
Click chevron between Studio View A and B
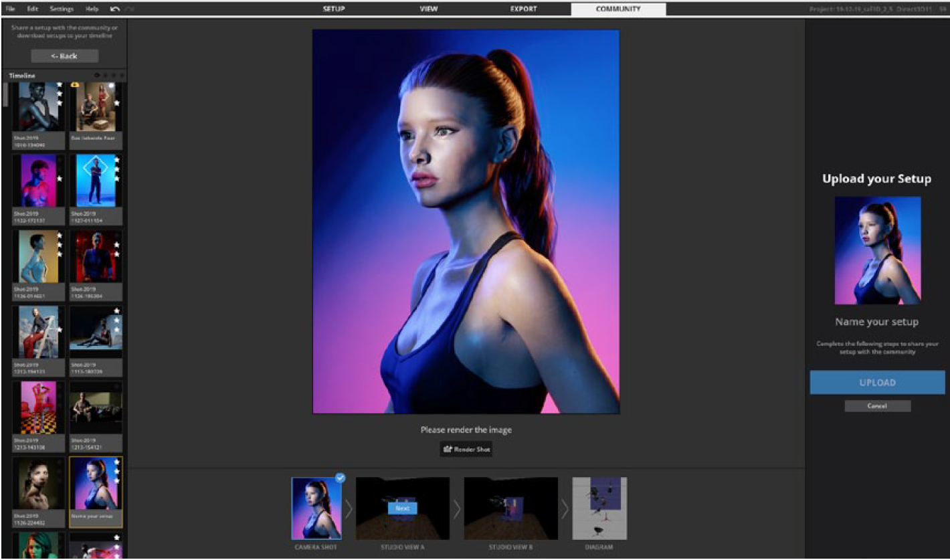(x=456, y=509)
